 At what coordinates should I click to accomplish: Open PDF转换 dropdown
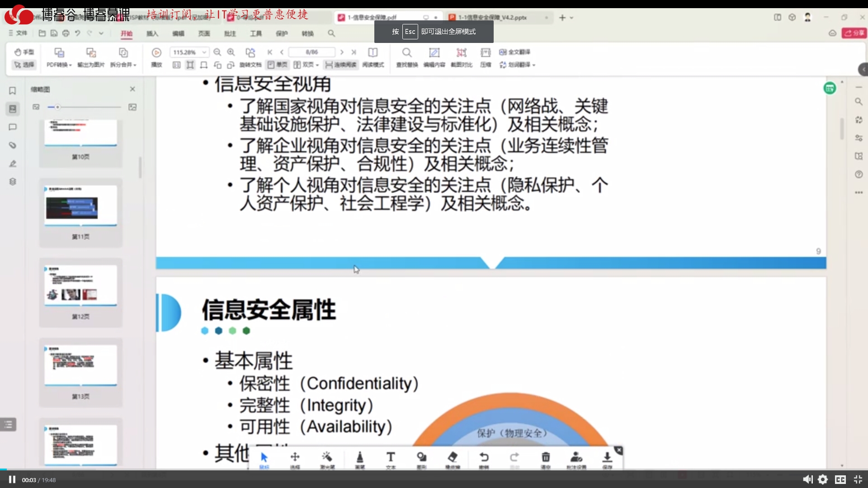click(59, 58)
